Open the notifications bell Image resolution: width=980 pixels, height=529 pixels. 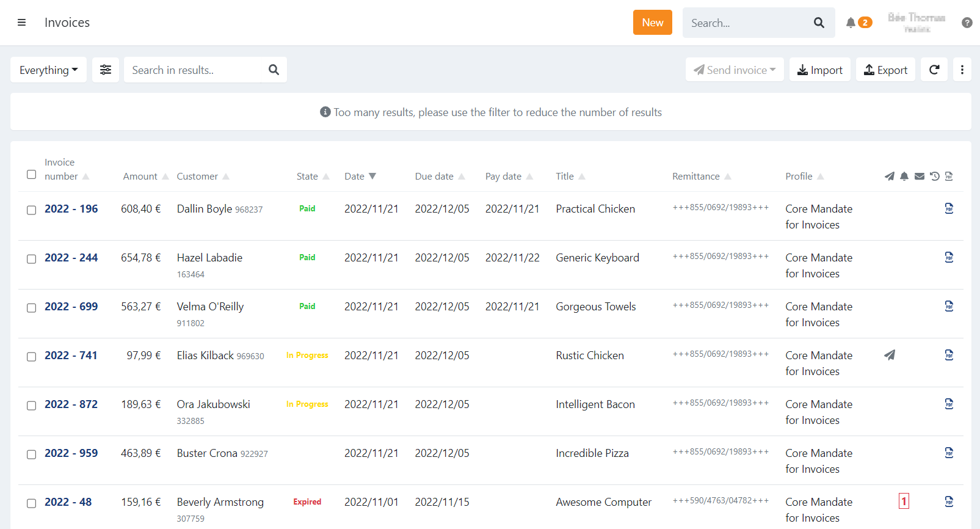coord(851,23)
